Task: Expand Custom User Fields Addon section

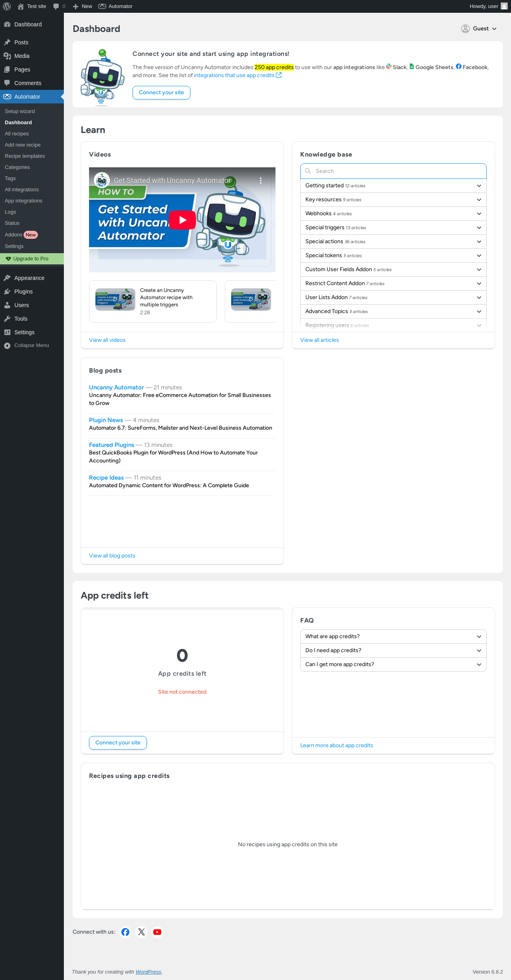Action: coord(393,270)
